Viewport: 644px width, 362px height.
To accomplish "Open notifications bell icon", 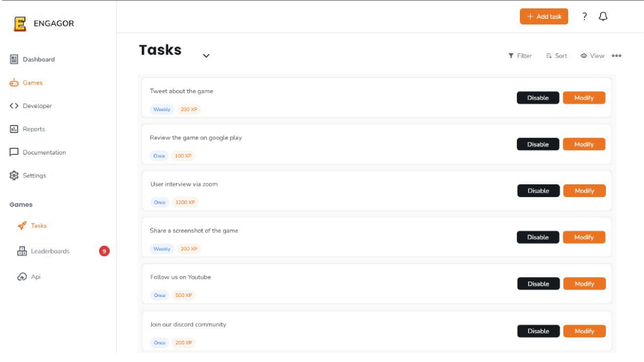I will click(x=603, y=16).
